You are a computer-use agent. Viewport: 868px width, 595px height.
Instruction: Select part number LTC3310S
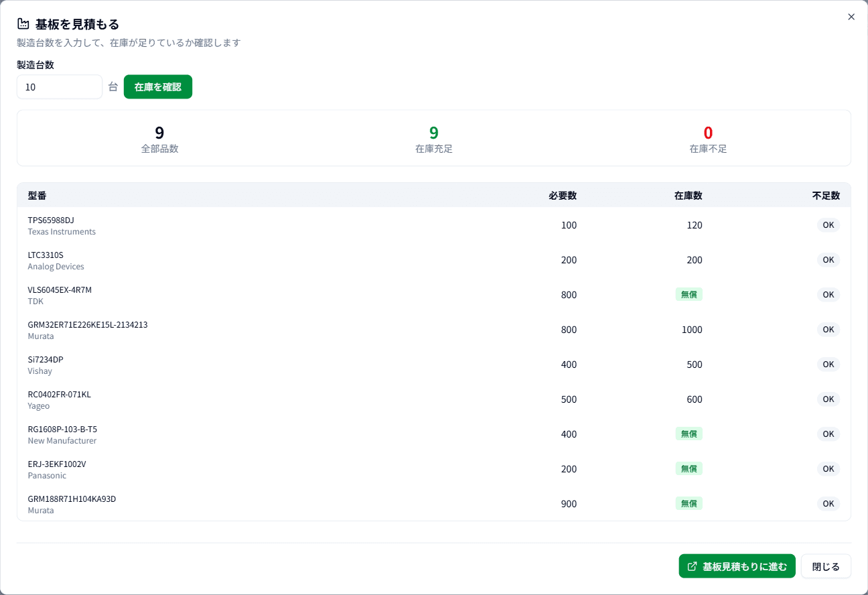point(46,255)
